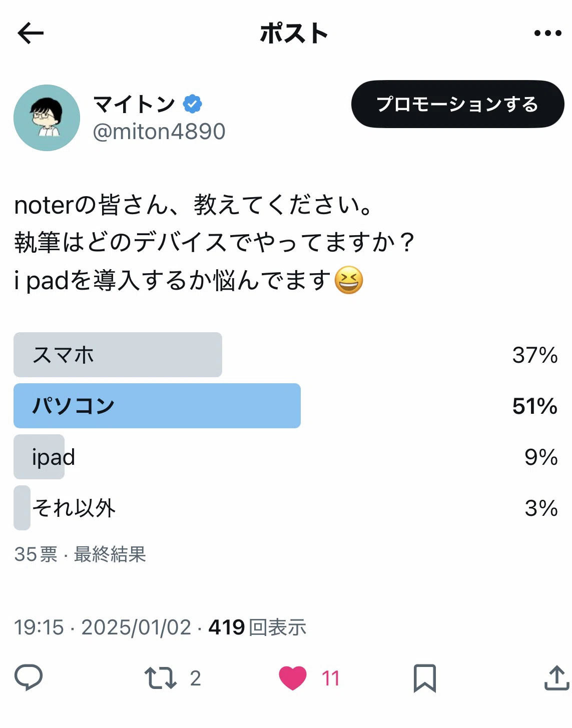572x728 pixels.
Task: Tap the ipad poll option
Action: [286, 457]
